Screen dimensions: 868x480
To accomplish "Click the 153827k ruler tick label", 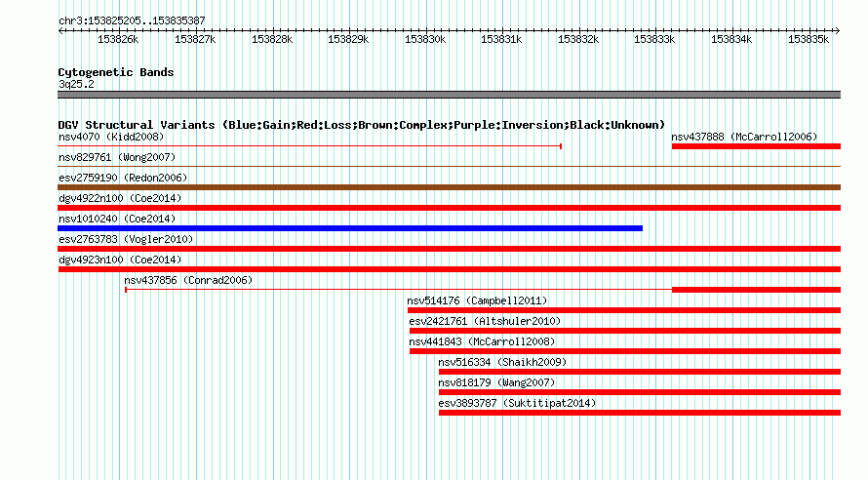I will point(195,39).
